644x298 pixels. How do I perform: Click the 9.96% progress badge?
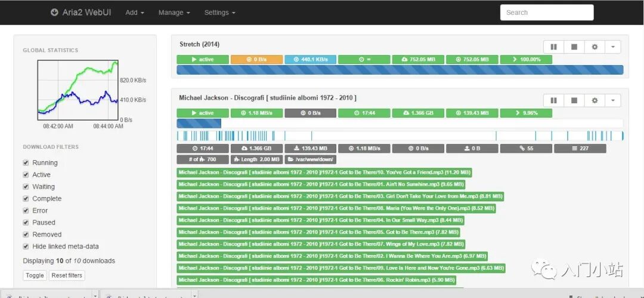click(526, 113)
